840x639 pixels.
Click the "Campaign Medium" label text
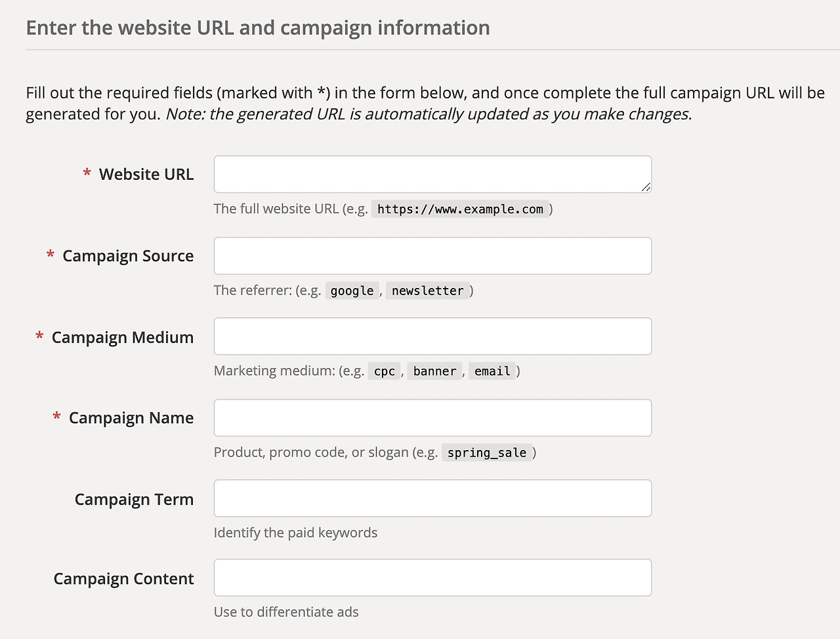click(123, 337)
